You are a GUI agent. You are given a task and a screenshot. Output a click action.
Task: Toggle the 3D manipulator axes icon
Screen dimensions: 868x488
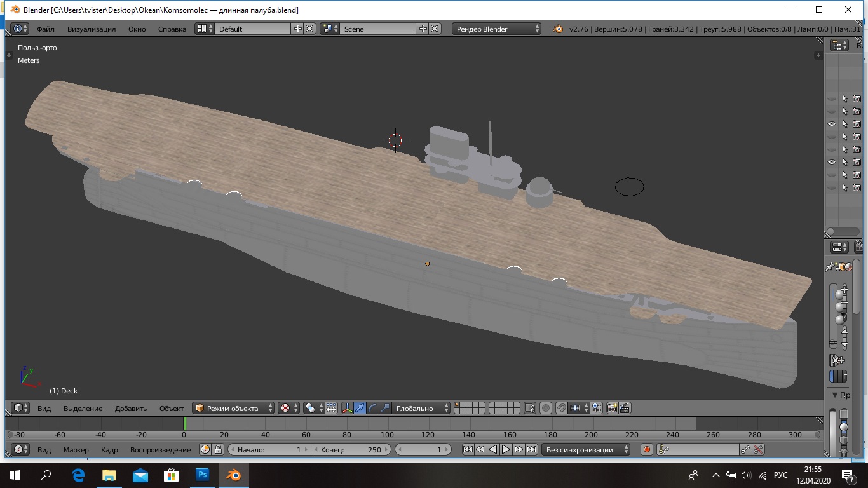tap(347, 408)
